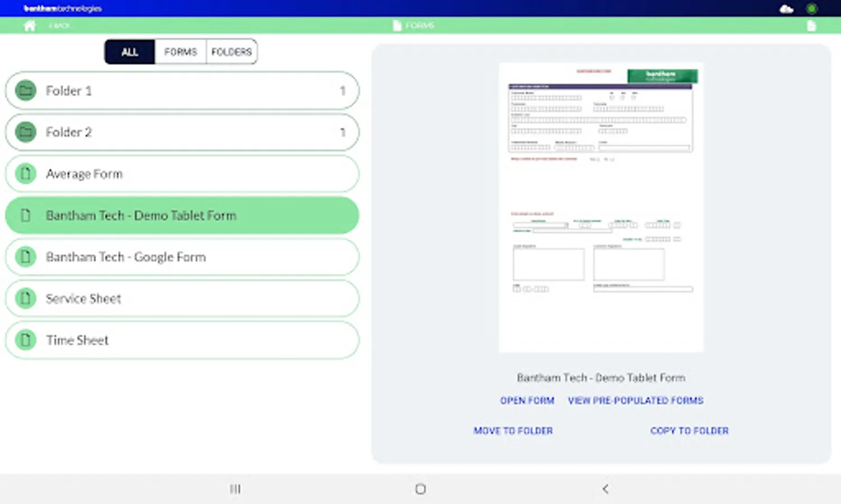Click the OPEN FORM link
The width and height of the screenshot is (841, 504).
click(527, 400)
